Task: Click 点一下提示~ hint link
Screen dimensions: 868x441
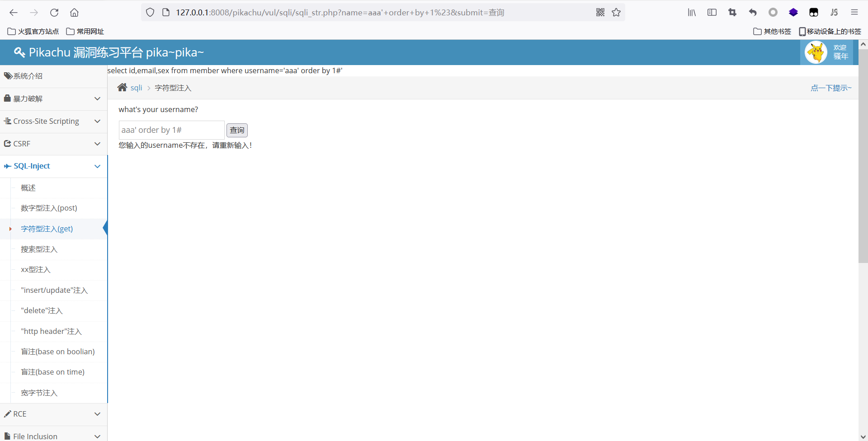Action: (831, 88)
